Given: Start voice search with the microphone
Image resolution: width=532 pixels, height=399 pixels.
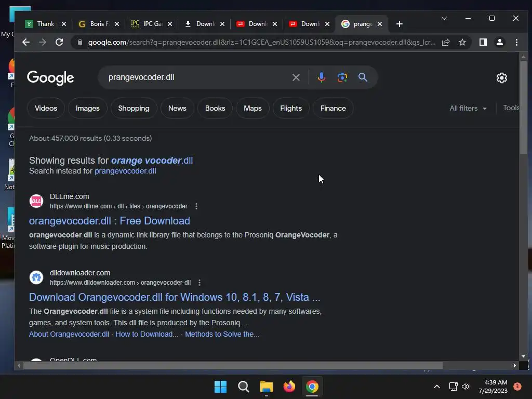Looking at the screenshot, I should point(321,77).
